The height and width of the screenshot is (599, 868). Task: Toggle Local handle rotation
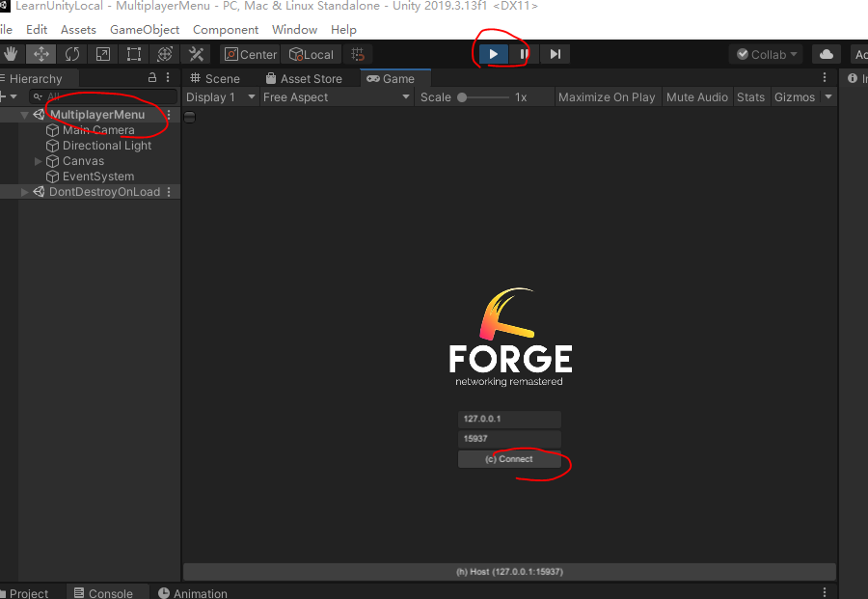coord(312,54)
